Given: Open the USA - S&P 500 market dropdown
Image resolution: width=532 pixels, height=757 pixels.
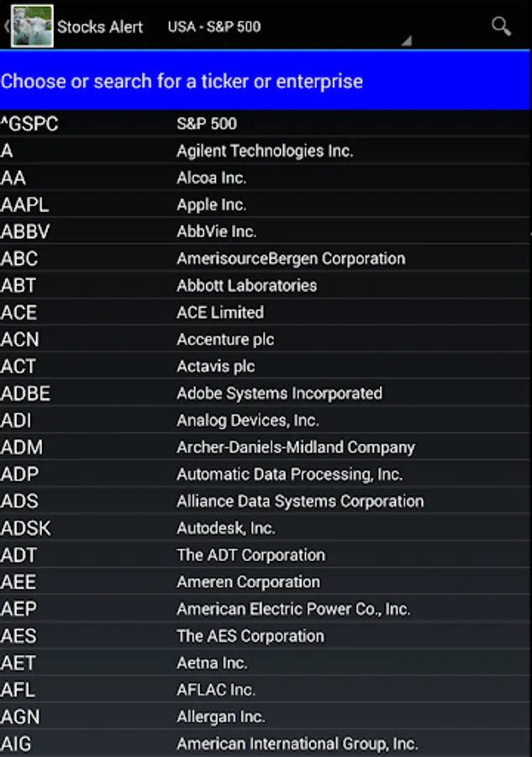Looking at the screenshot, I should click(289, 27).
